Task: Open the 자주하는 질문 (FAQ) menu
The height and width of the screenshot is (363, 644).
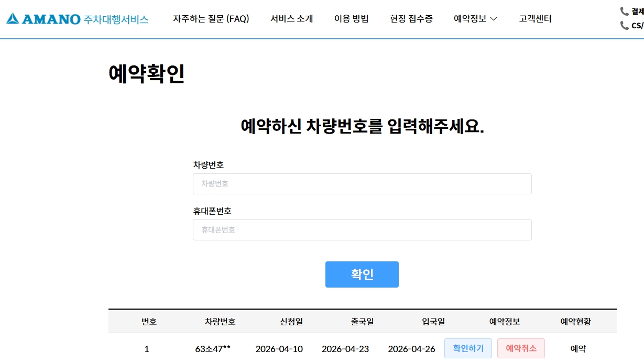Action: [211, 19]
